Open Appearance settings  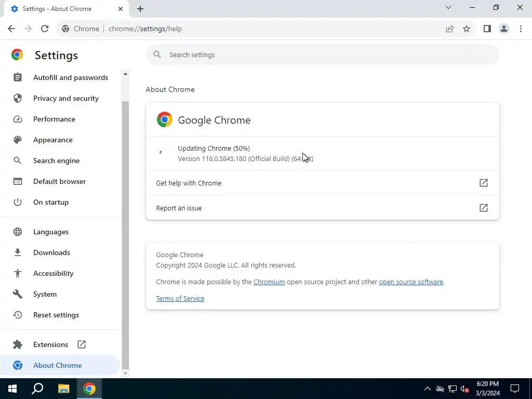click(x=60, y=140)
